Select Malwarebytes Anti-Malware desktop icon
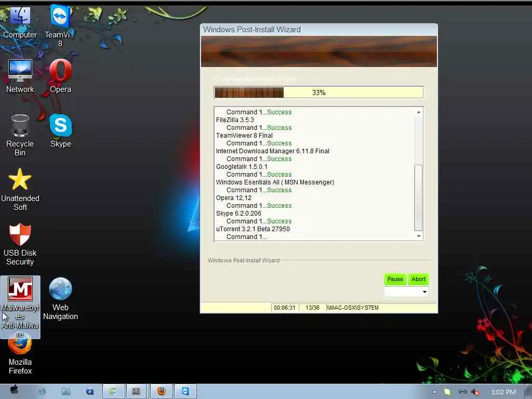Image resolution: width=532 pixels, height=399 pixels. point(20,307)
